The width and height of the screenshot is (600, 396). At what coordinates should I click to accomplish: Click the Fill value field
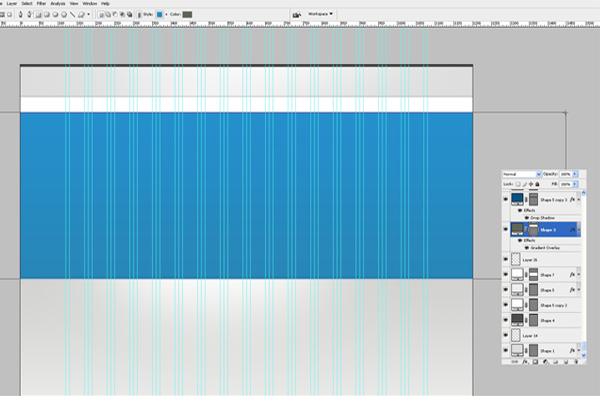coord(566,184)
